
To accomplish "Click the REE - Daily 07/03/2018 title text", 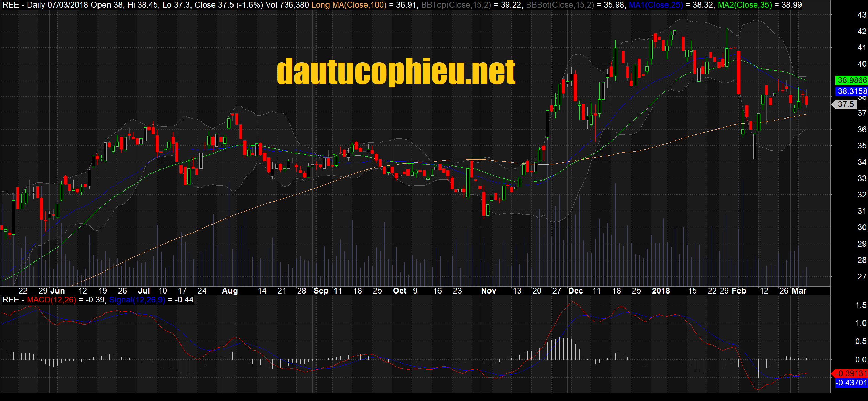I will click(x=45, y=5).
